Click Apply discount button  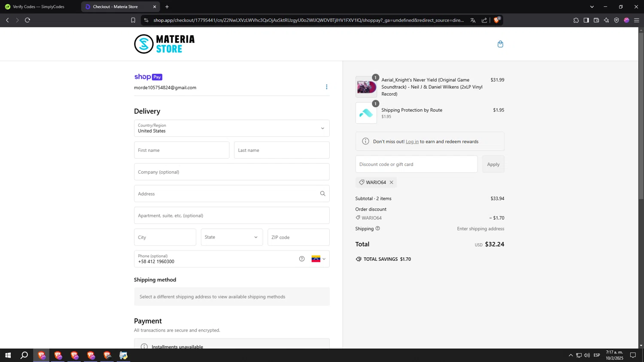click(493, 164)
